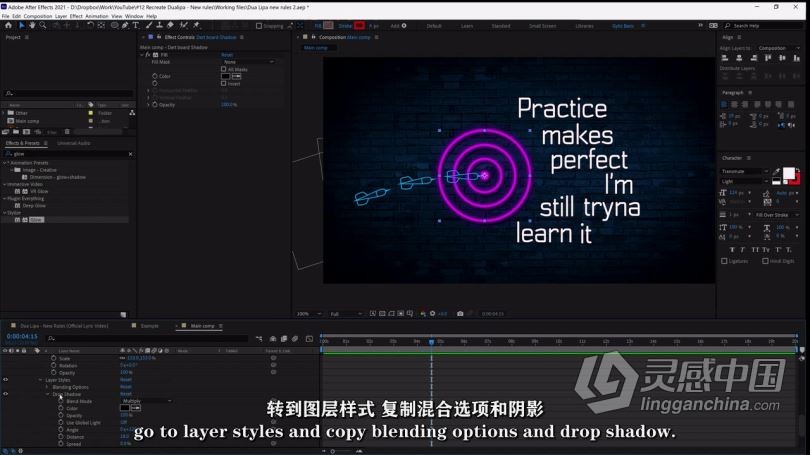The width and height of the screenshot is (810, 455).
Task: Toggle Drop Shadow visibility eye
Action: (x=6, y=394)
